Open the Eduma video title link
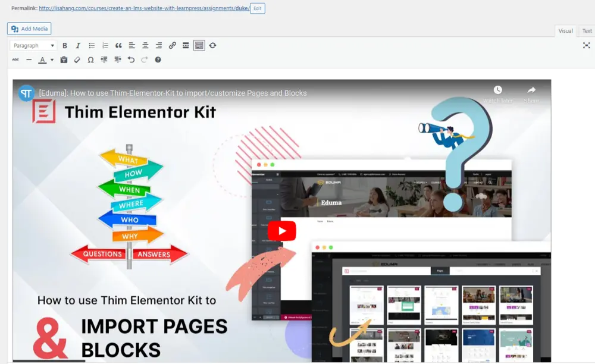 (x=173, y=93)
